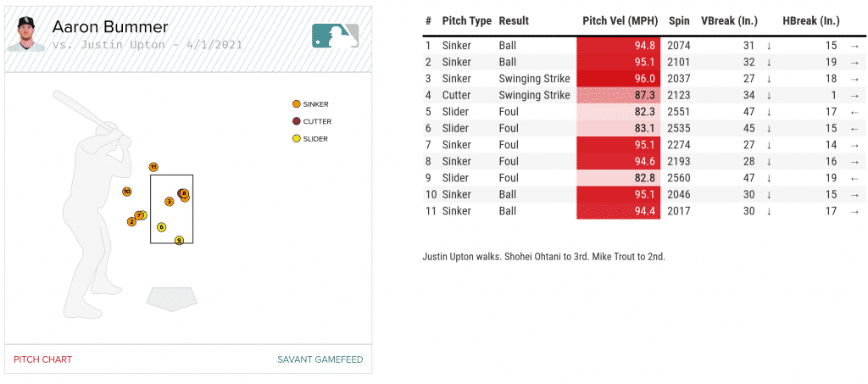Select pitch 9 marker at zone bottom
This screenshot has height=384, width=868.
(179, 241)
